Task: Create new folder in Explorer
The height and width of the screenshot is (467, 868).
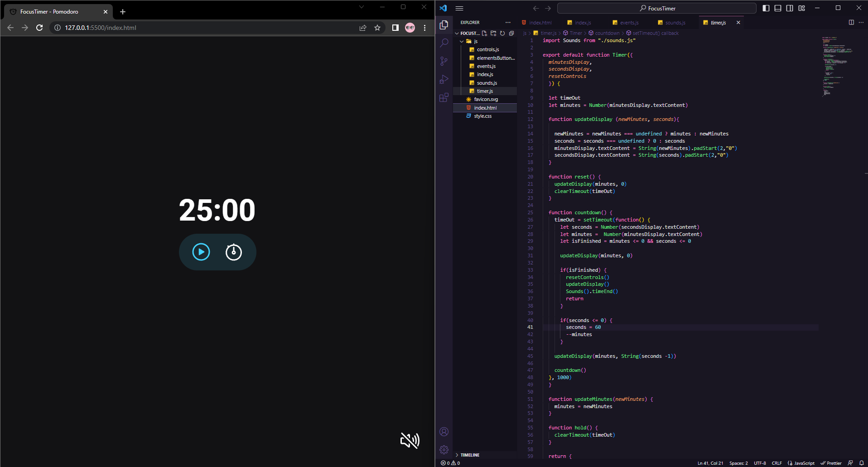Action: point(493,33)
